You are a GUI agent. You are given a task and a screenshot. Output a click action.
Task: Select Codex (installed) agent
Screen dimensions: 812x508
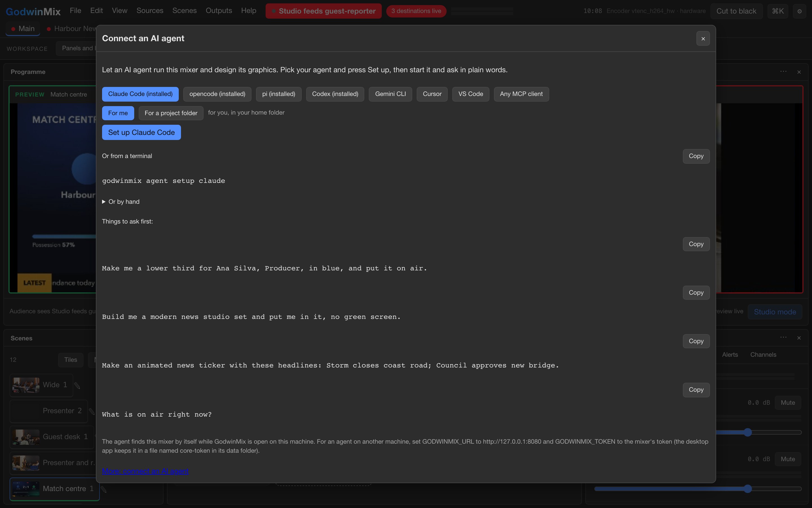[335, 94]
